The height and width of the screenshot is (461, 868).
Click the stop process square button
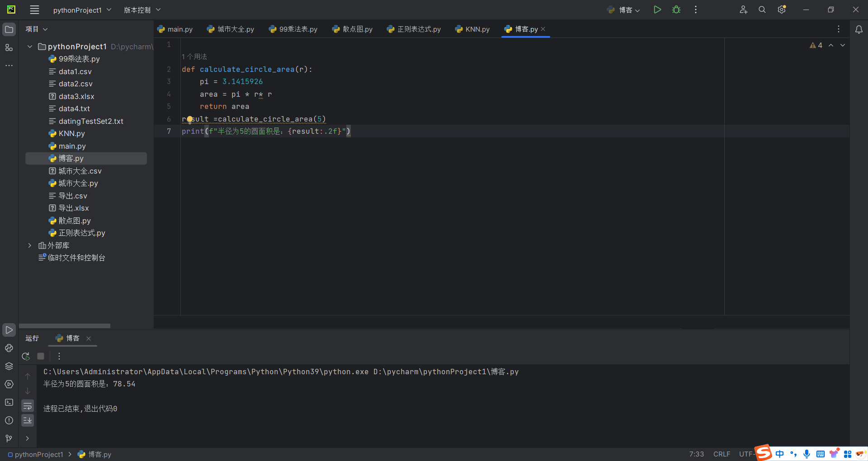coord(41,356)
